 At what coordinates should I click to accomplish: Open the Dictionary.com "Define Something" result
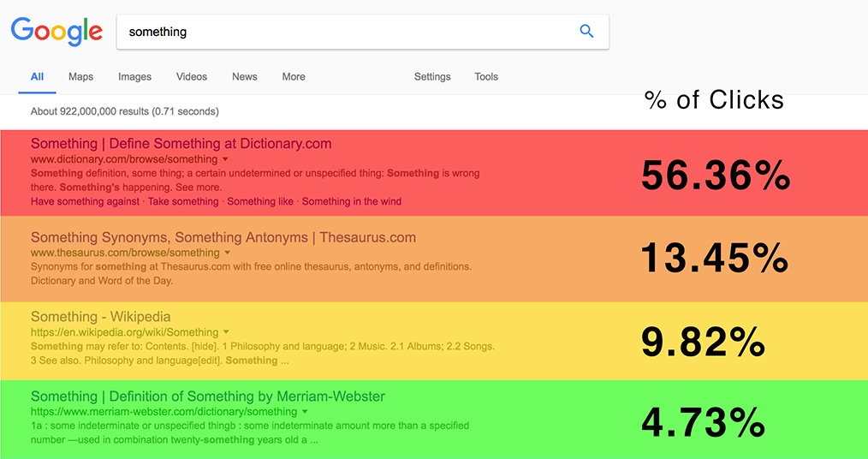point(181,143)
